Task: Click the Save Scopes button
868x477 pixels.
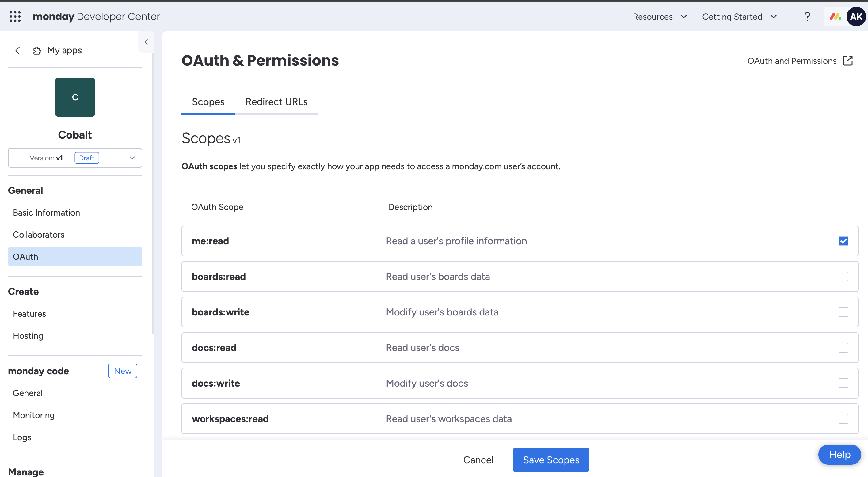Action: 550,460
